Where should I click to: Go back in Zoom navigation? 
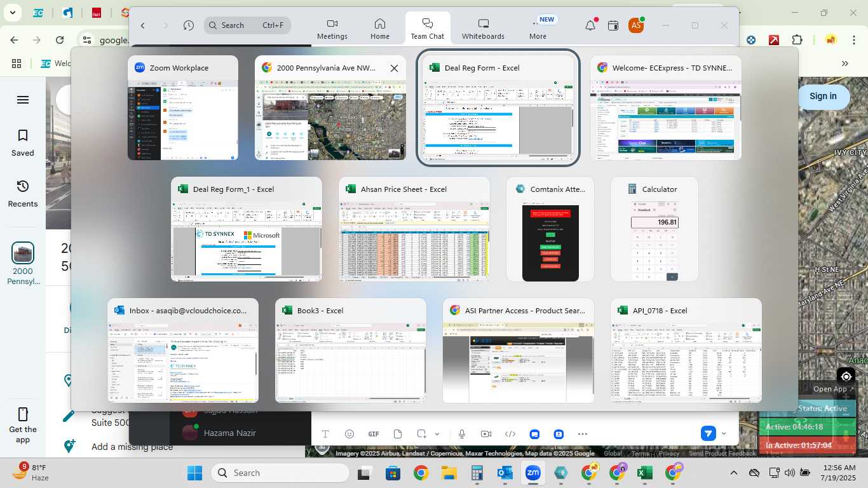pyautogui.click(x=143, y=25)
